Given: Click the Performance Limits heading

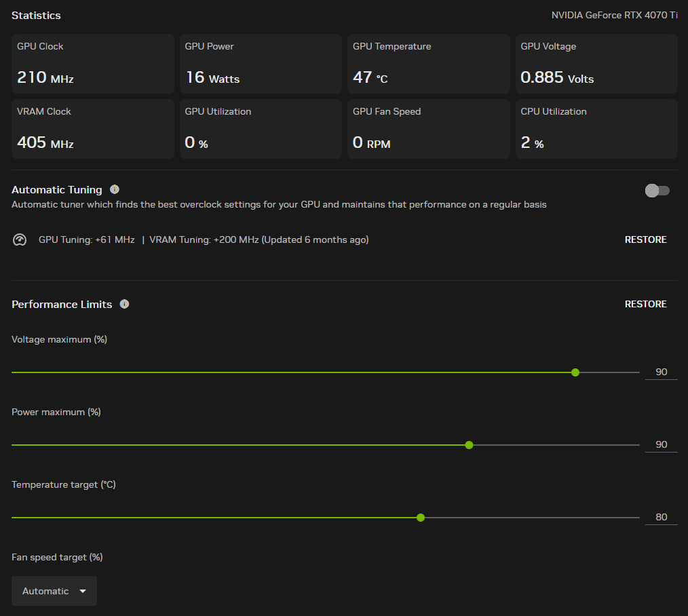Looking at the screenshot, I should (x=62, y=304).
